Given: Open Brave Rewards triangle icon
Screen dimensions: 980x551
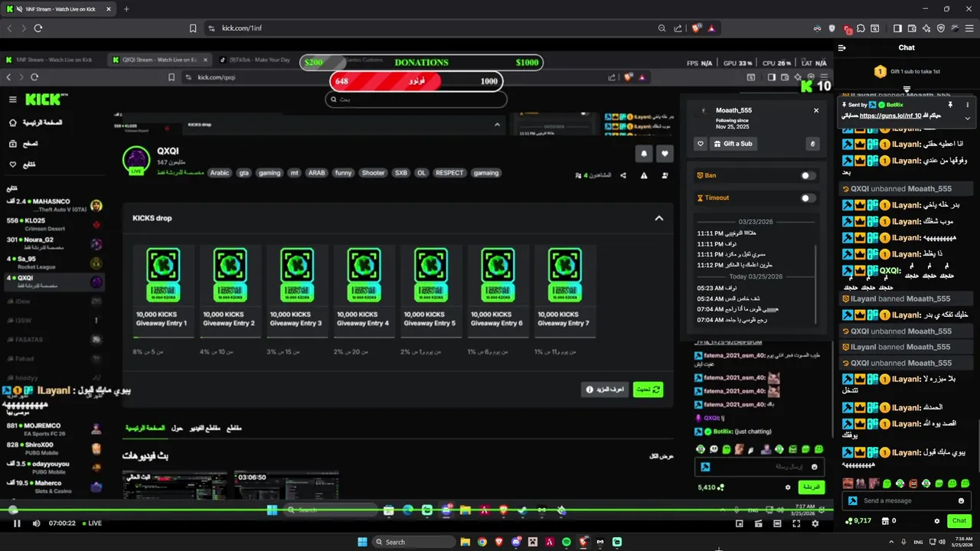Looking at the screenshot, I should click(711, 28).
